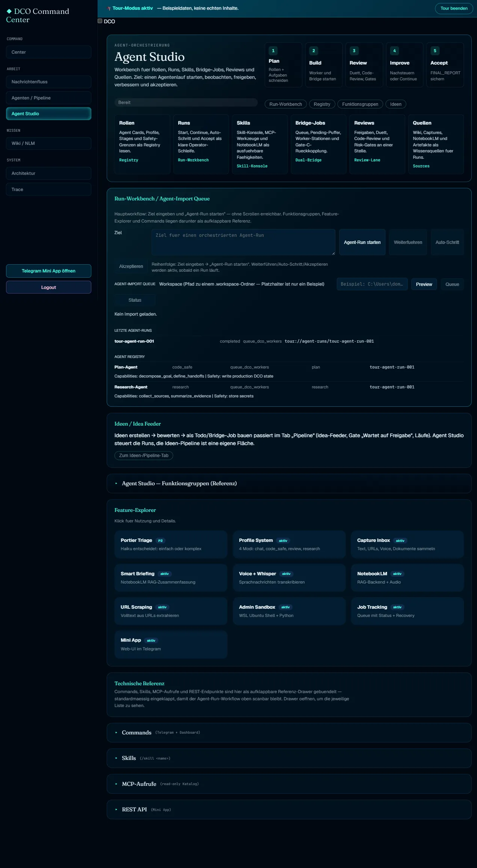Image resolution: width=477 pixels, height=868 pixels.
Task: Click the Queue button
Action: tap(452, 284)
